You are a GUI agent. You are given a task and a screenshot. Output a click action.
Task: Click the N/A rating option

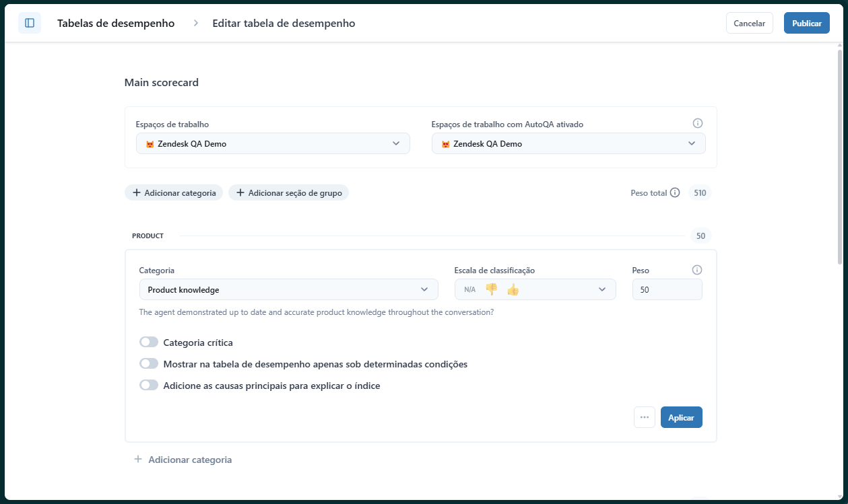(x=469, y=289)
